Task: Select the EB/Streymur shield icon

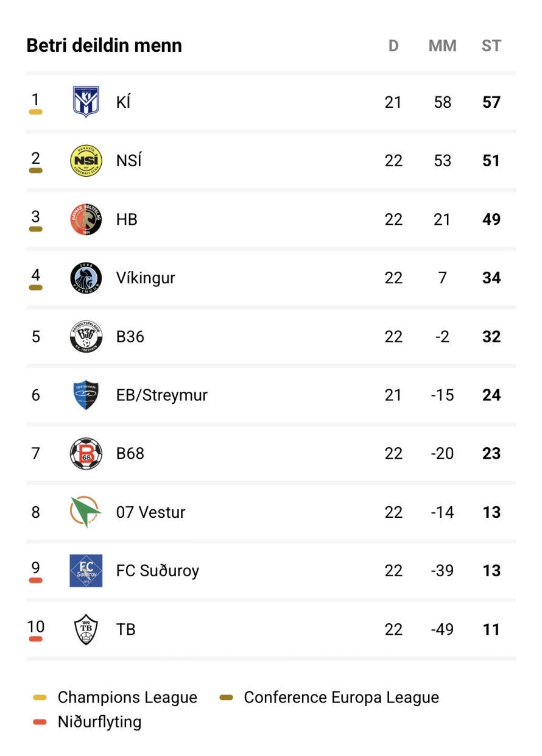Action: (x=86, y=395)
